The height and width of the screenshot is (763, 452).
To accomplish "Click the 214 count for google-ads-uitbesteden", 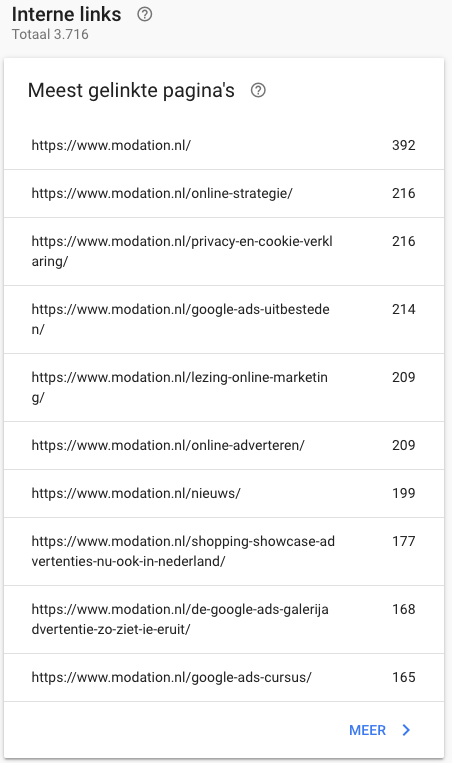I will [x=403, y=309].
